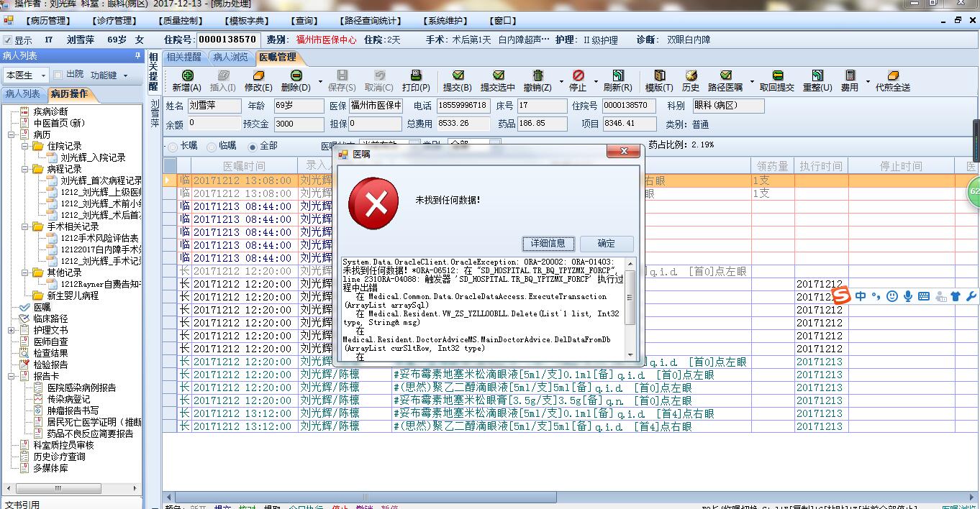Click the 提交选中 submit-selected icon

[x=498, y=75]
